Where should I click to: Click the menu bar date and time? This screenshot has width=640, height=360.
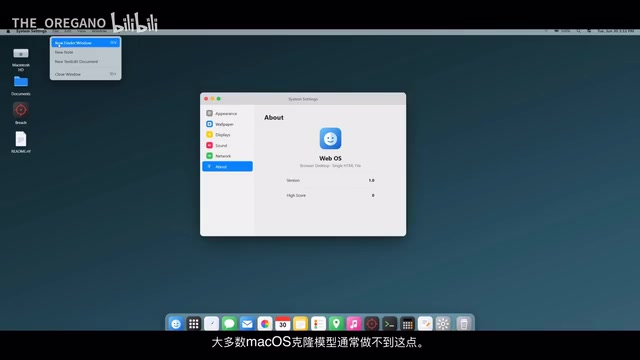[616, 31]
